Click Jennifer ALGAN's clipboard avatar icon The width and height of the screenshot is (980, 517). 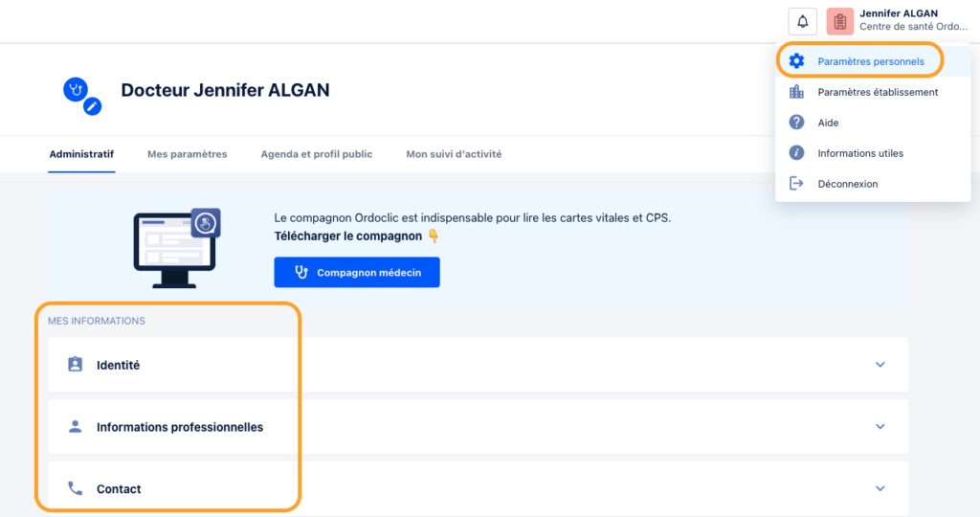[840, 22]
